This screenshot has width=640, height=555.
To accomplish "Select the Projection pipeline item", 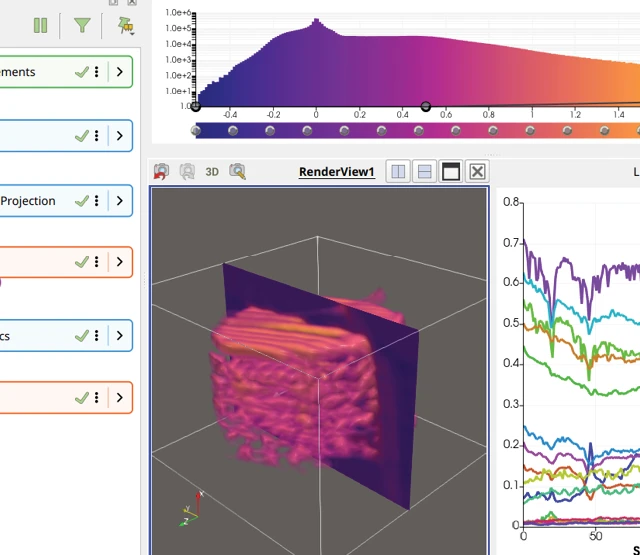I will click(x=65, y=200).
